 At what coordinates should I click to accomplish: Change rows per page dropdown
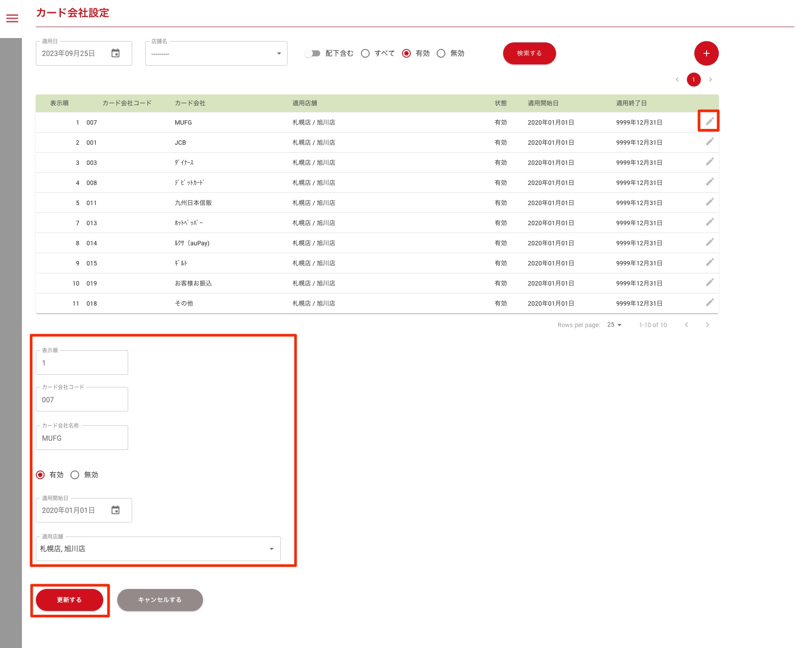click(614, 325)
